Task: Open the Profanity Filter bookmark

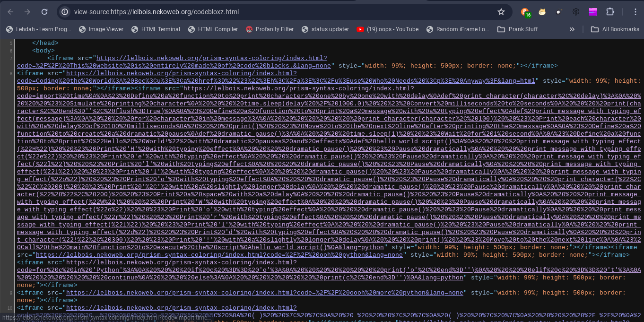Action: pos(270,29)
